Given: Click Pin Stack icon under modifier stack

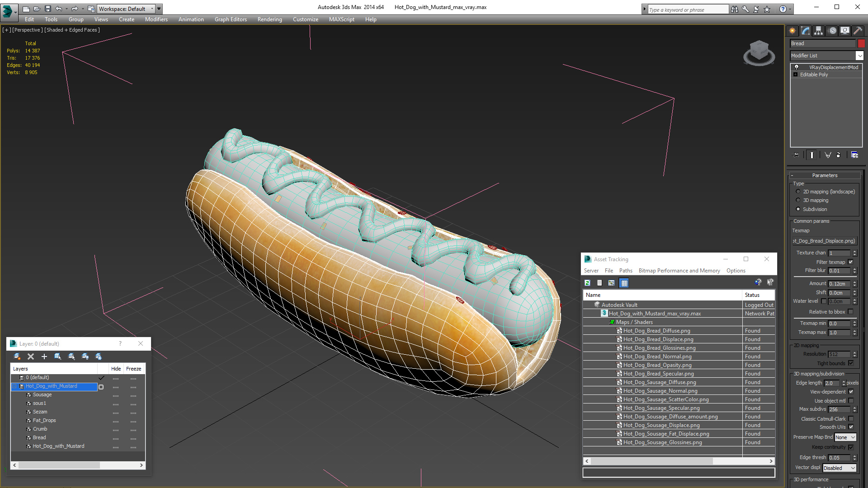Looking at the screenshot, I should click(796, 155).
